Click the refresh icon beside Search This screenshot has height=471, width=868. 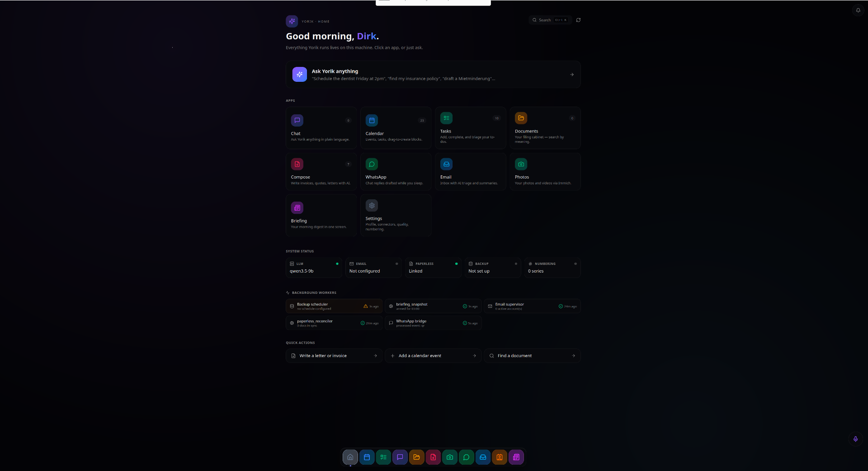click(x=578, y=20)
